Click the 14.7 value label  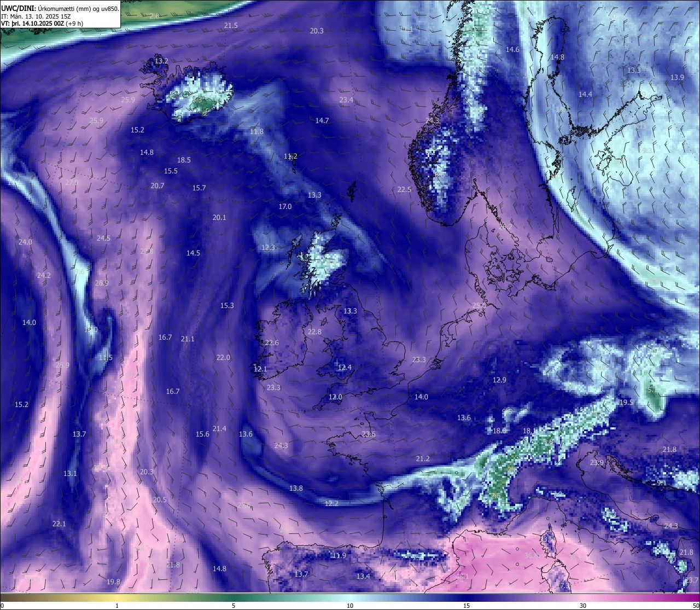tap(322, 121)
